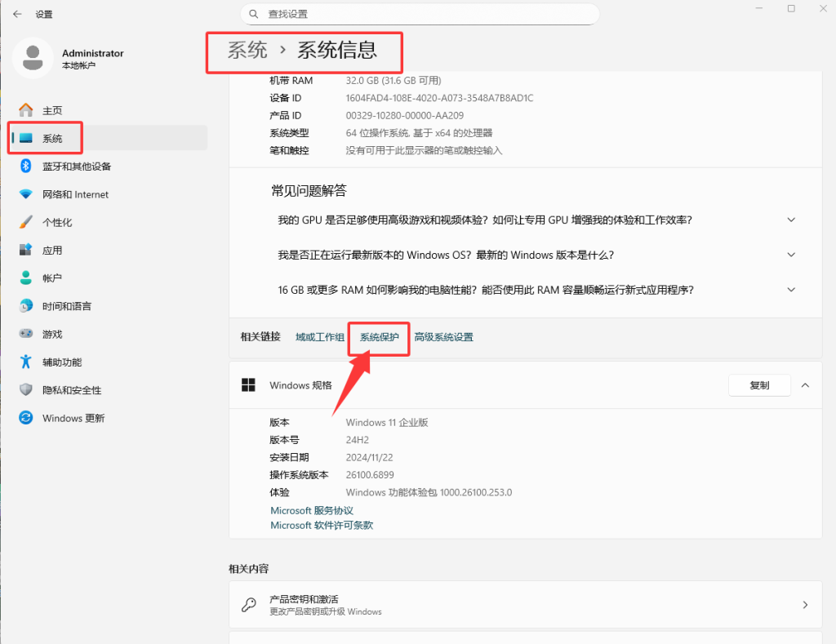This screenshot has height=644, width=836.
Task: Select the 网络和 Internet globe icon
Action: (x=24, y=194)
